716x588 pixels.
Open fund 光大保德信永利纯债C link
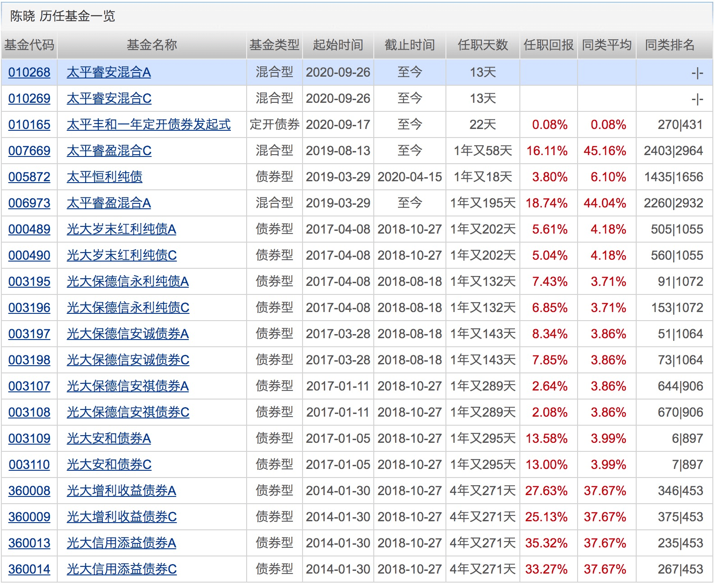128,308
